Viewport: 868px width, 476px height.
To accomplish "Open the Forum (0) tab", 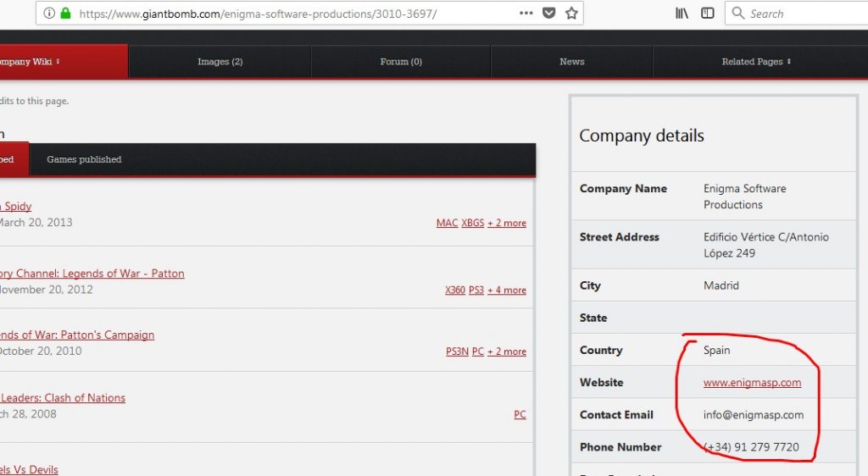I will point(401,61).
